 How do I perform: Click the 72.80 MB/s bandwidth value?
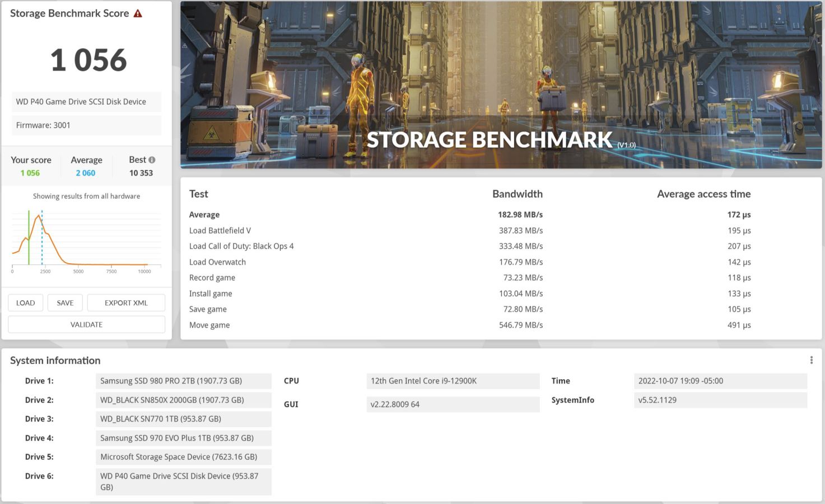(x=523, y=309)
